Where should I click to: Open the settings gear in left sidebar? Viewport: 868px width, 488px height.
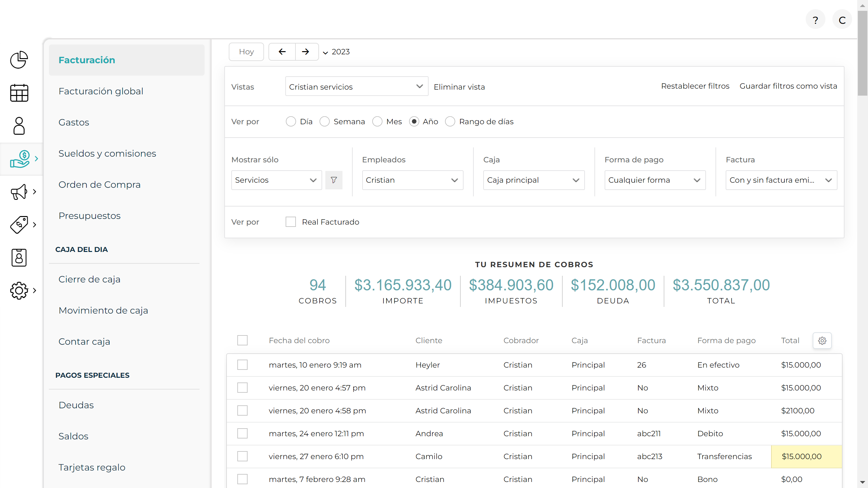pyautogui.click(x=19, y=290)
